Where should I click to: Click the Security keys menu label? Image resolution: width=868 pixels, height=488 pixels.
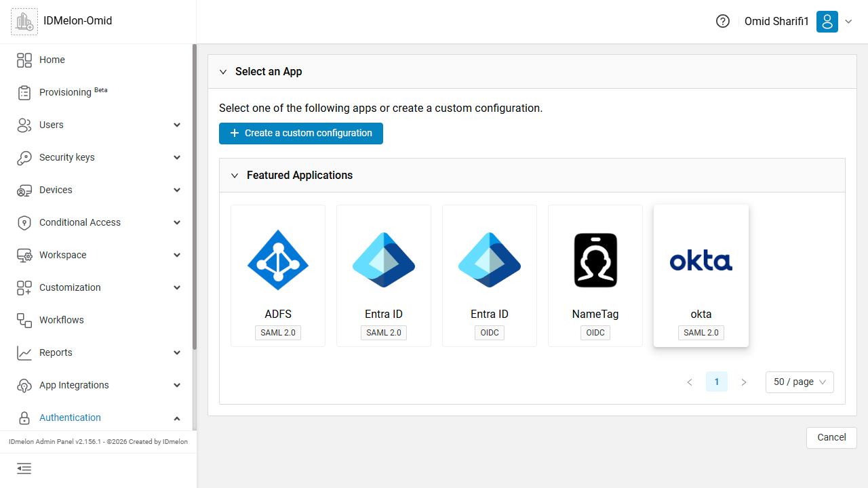click(x=67, y=157)
